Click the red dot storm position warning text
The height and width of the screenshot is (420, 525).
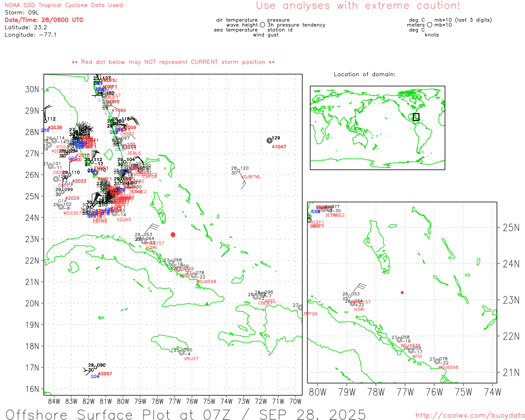click(x=173, y=62)
